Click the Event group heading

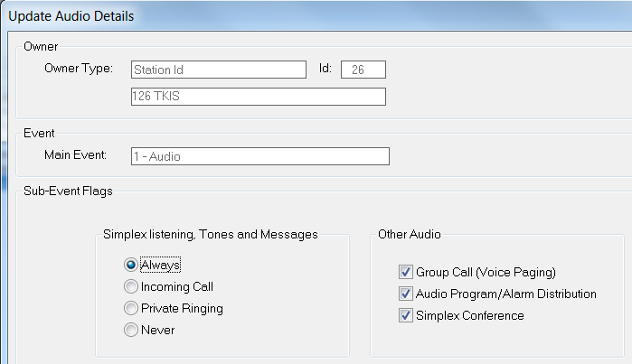[x=39, y=133]
